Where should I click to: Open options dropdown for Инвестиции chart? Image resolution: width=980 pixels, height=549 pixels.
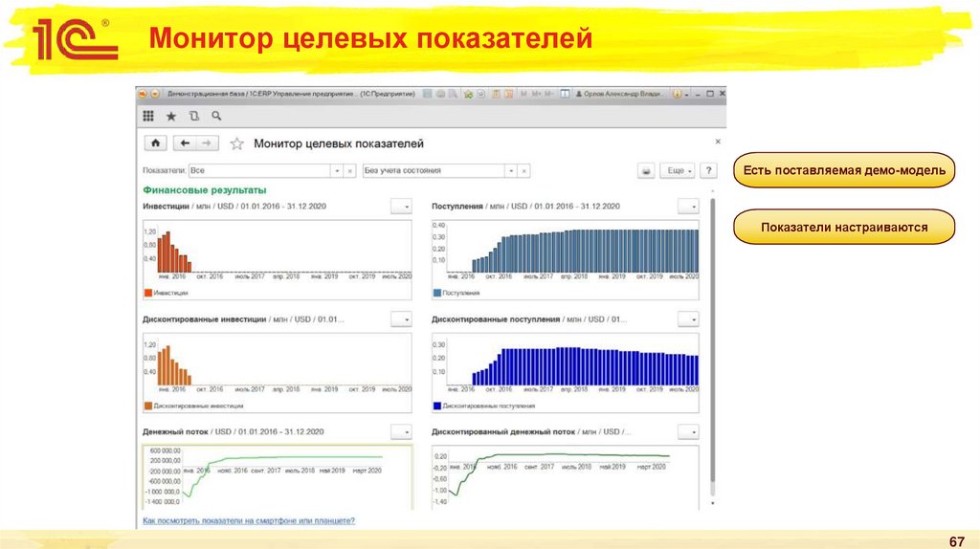click(x=401, y=206)
